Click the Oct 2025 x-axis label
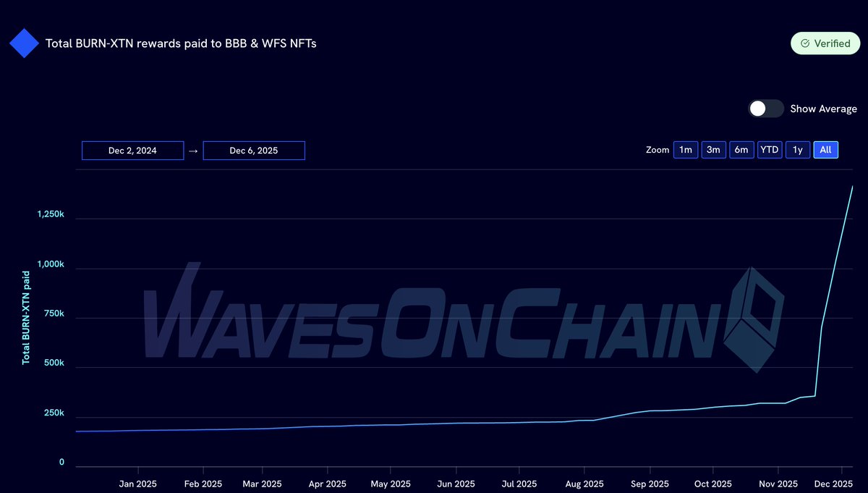 712,484
